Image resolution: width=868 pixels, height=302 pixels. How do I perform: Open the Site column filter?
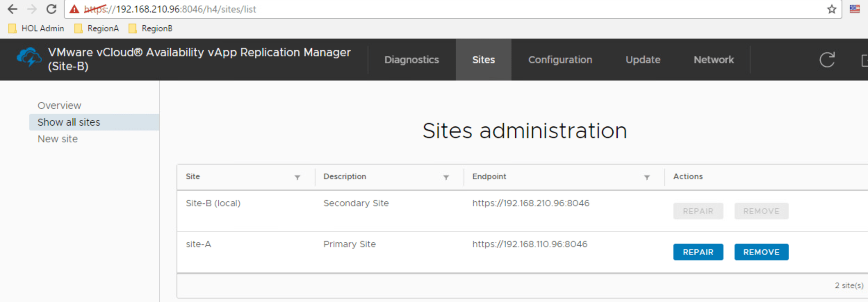point(297,177)
